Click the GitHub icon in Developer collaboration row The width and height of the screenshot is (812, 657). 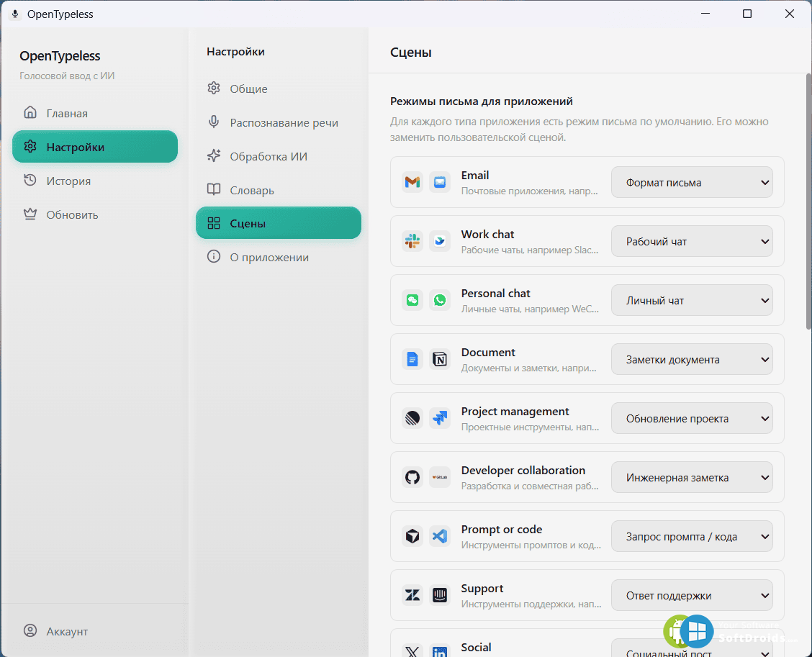(x=412, y=477)
